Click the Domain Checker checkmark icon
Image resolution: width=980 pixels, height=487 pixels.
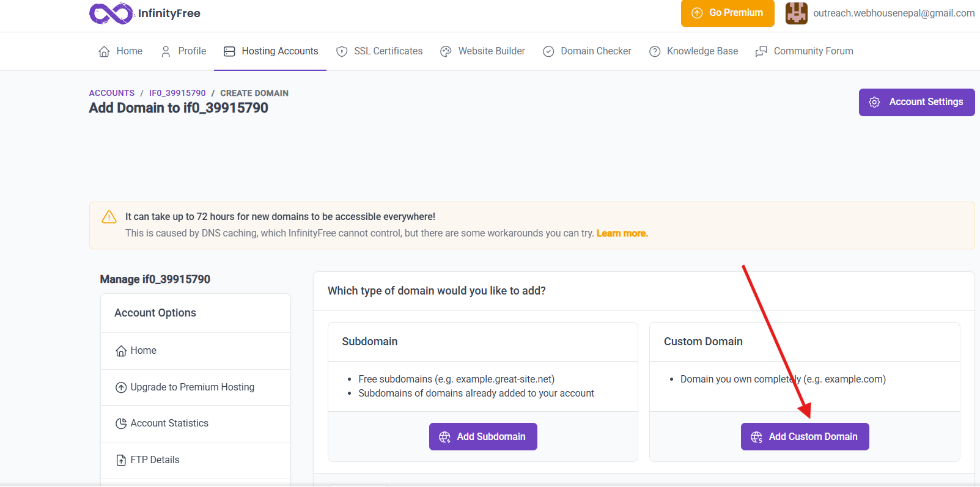548,51
